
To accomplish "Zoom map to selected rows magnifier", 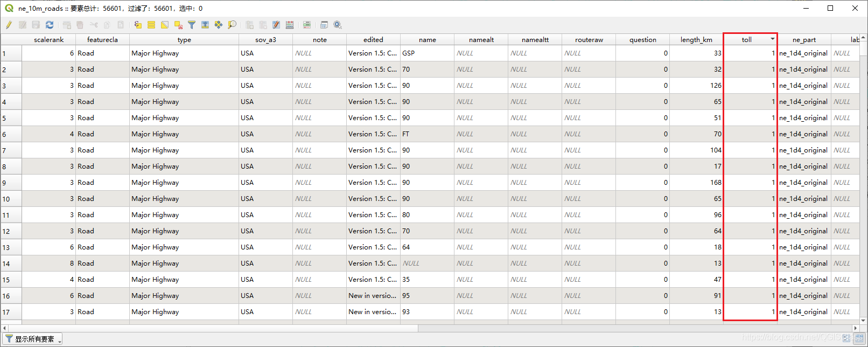I will [232, 25].
